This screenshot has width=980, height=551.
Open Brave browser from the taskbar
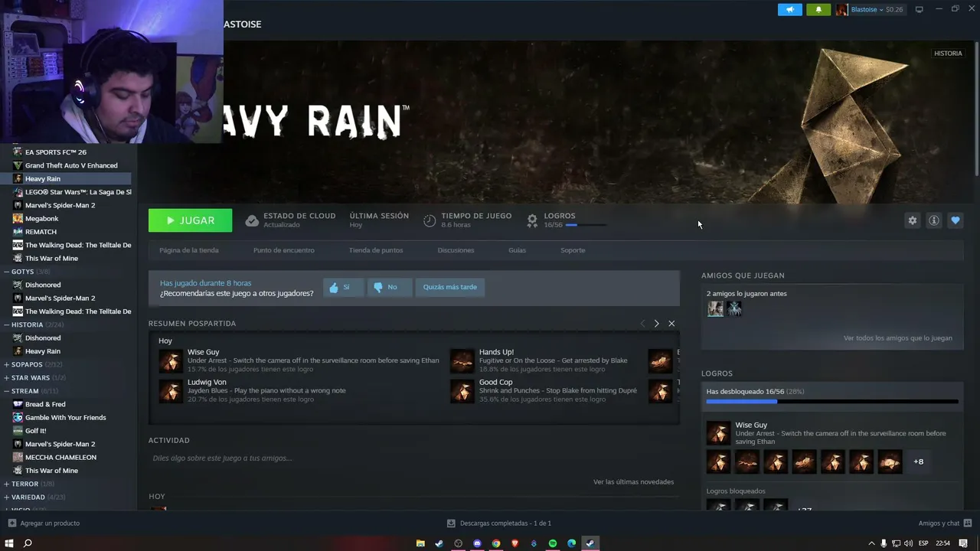(x=514, y=543)
